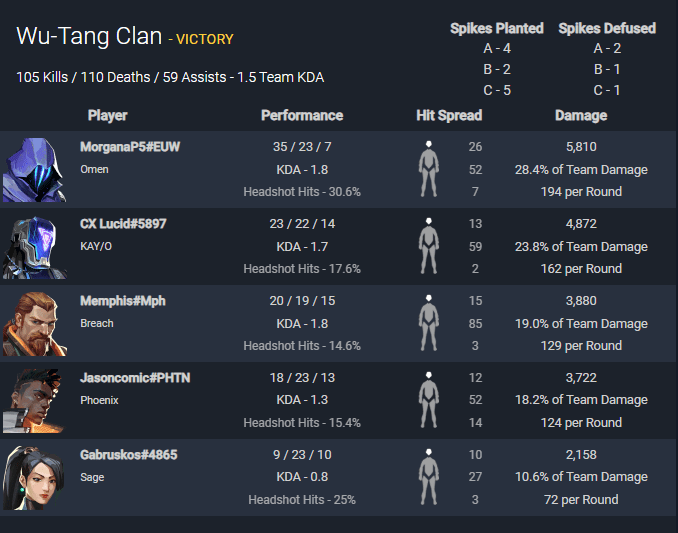The image size is (678, 533).
Task: Open Memphis#Mph player profile
Action: point(123,301)
